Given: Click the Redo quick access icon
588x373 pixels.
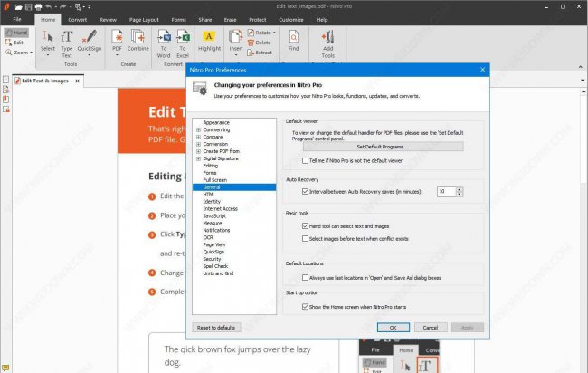Looking at the screenshot, I should (62, 6).
